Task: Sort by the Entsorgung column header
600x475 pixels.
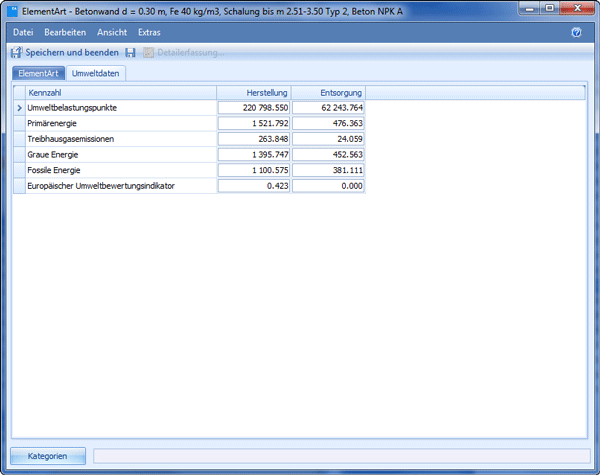Action: (x=329, y=93)
